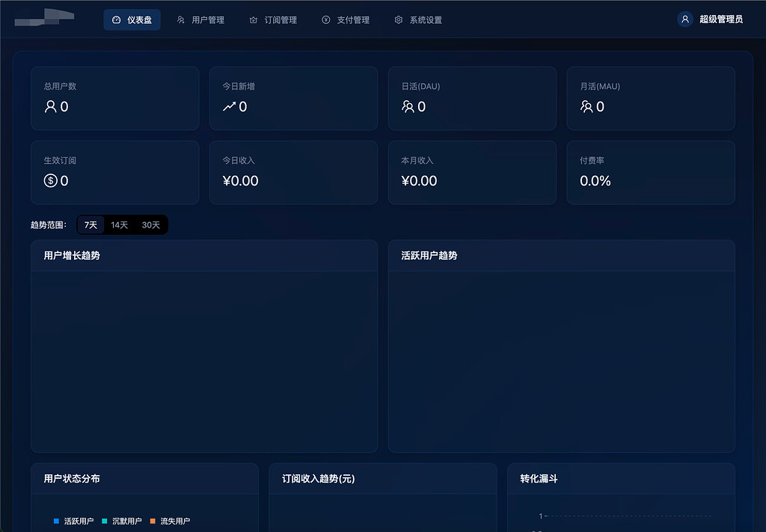The width and height of the screenshot is (766, 532).
Task: Select the 7天 trend range
Action: pyautogui.click(x=91, y=224)
